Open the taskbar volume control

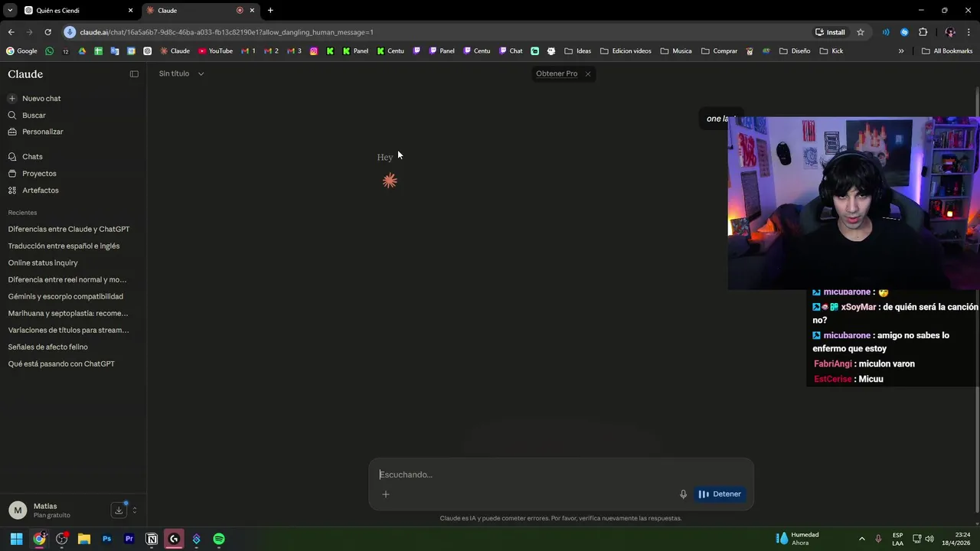tap(929, 539)
